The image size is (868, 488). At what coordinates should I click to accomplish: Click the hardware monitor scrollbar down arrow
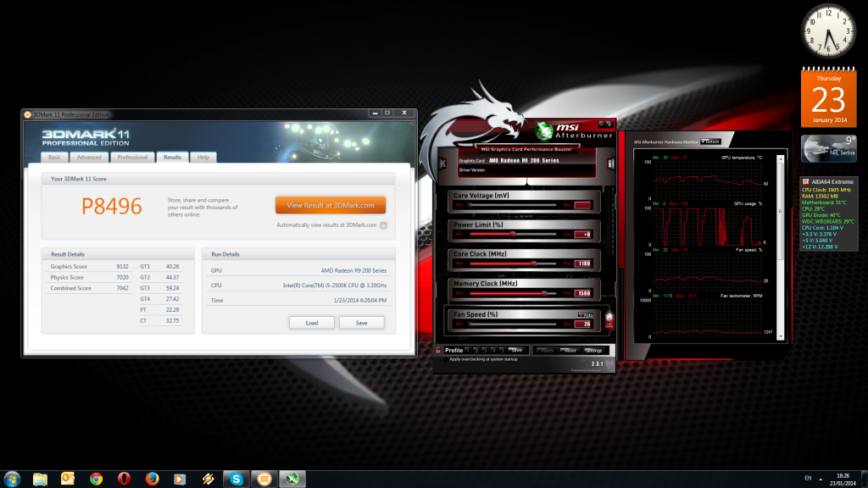coord(781,336)
